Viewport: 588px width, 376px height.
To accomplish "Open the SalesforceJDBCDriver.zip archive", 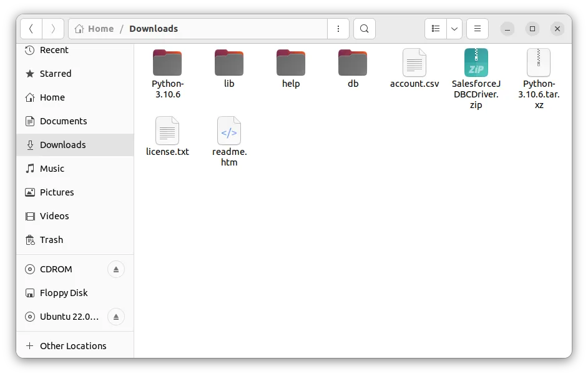I will (x=476, y=63).
